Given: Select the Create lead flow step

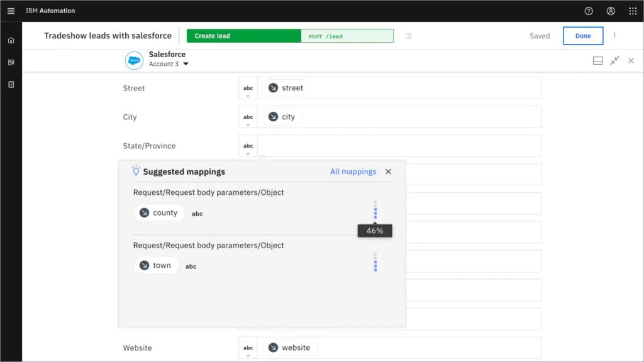Looking at the screenshot, I should [x=244, y=36].
